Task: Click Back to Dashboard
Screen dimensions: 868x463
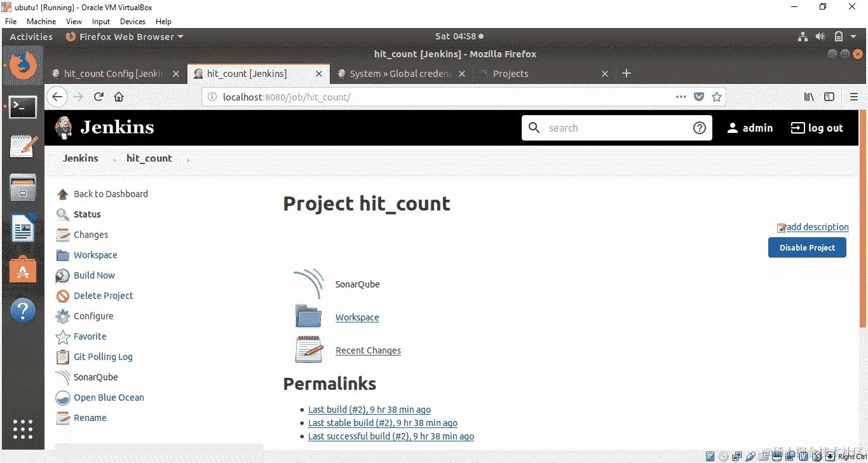Action: point(110,193)
